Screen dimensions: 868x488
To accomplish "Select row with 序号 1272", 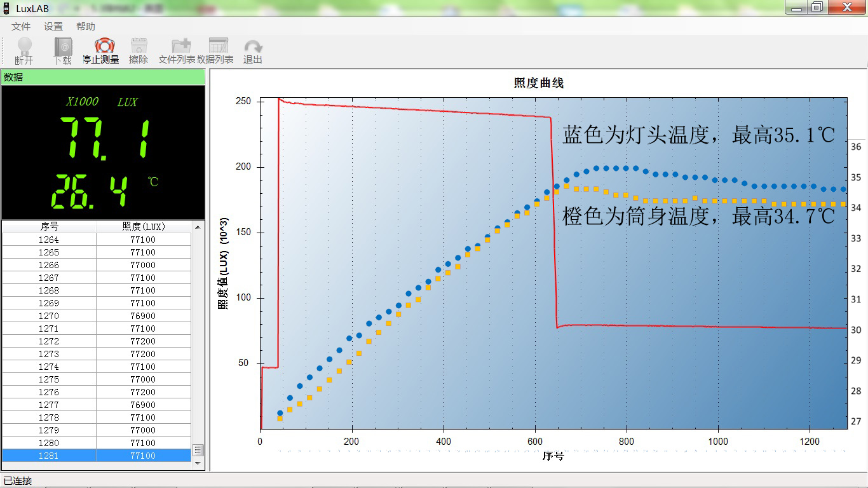I will pos(97,341).
